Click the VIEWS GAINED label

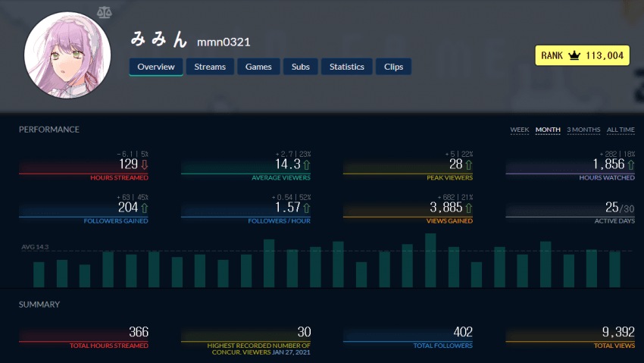449,221
